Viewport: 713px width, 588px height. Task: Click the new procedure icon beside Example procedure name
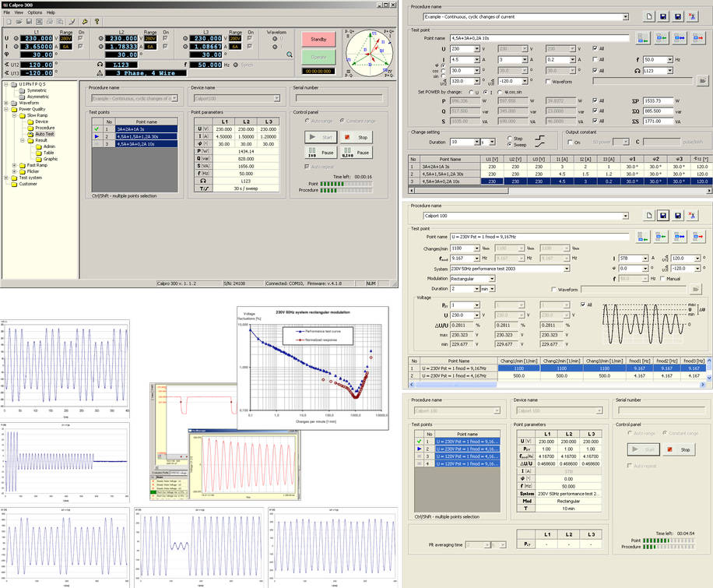coord(649,17)
